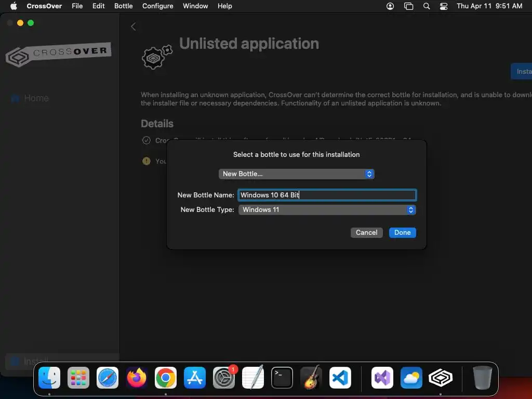This screenshot has height=399, width=532.
Task: Open the Bottle menu
Action: point(124,6)
